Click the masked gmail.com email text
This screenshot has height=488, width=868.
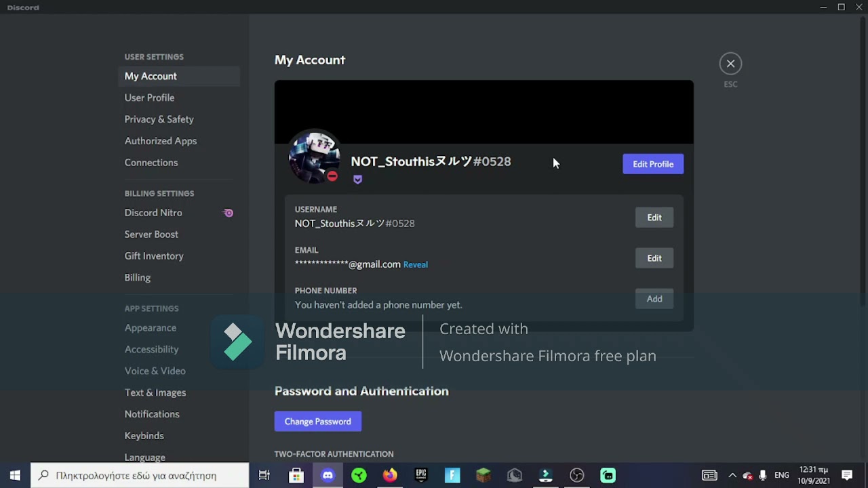[347, 264]
